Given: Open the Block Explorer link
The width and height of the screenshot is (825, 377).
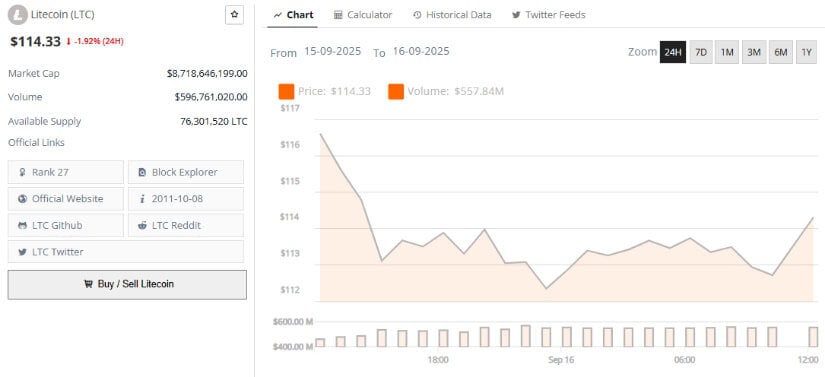Looking at the screenshot, I should pos(186,172).
